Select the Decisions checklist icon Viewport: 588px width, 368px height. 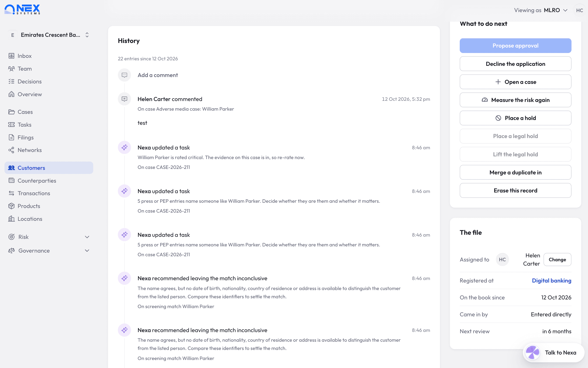click(11, 81)
